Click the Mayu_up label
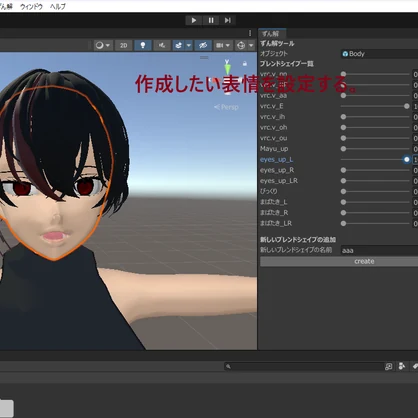This screenshot has width=418, height=418. [x=274, y=149]
